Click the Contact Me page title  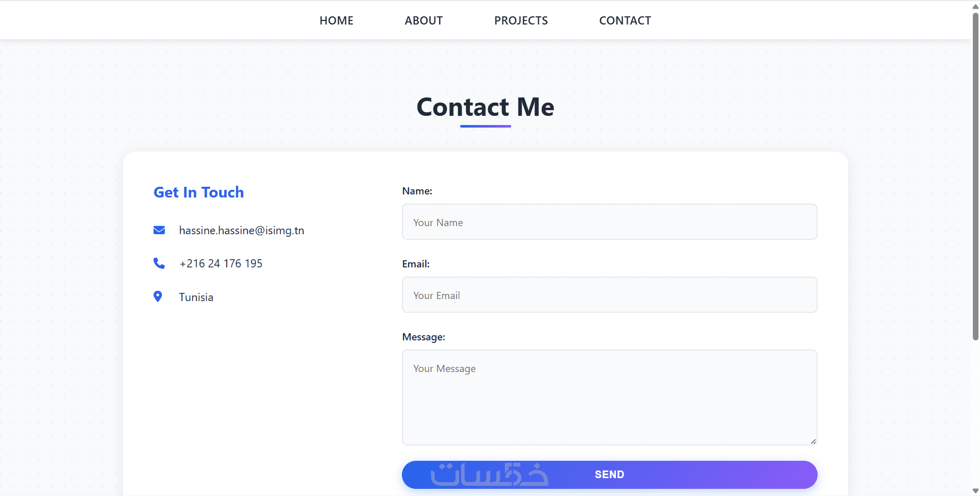coord(485,107)
